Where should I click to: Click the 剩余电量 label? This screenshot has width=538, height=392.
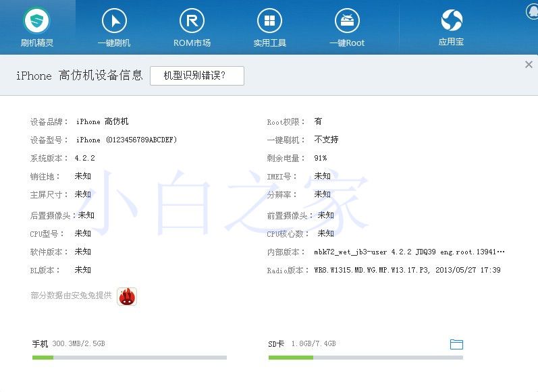[x=286, y=158]
